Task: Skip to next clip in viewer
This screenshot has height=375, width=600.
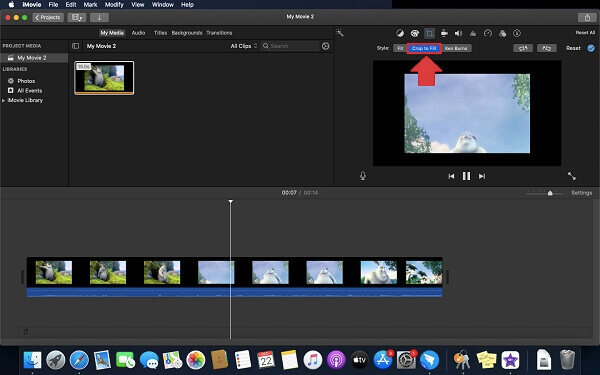Action: point(482,176)
